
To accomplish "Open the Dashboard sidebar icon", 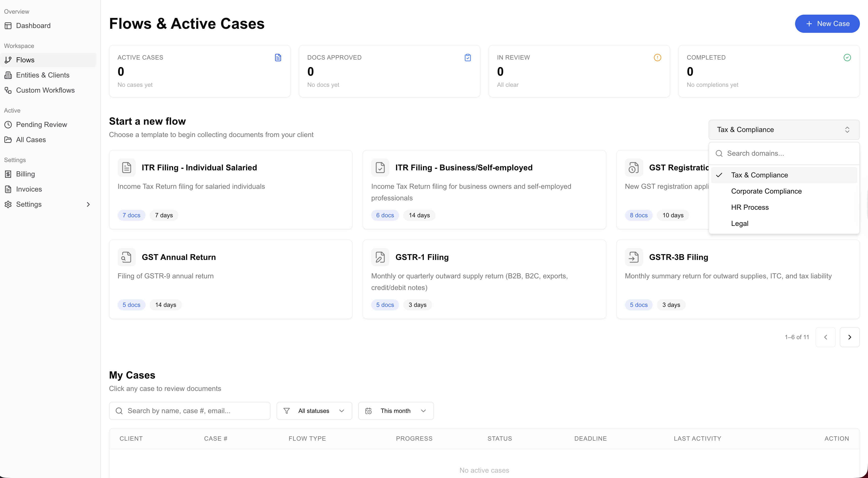I will coord(8,26).
